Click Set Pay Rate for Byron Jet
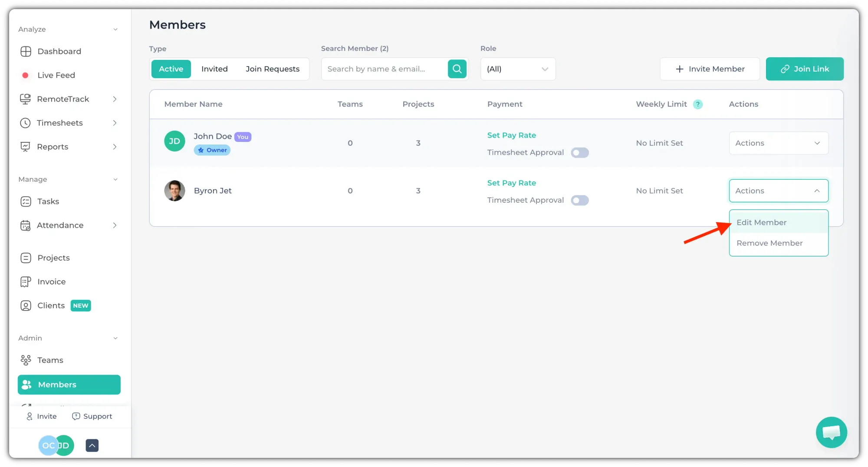Image resolution: width=868 pixels, height=467 pixels. (x=511, y=183)
